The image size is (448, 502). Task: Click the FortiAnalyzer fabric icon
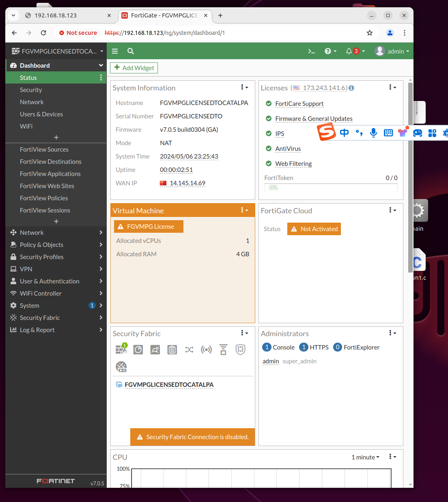(x=138, y=350)
